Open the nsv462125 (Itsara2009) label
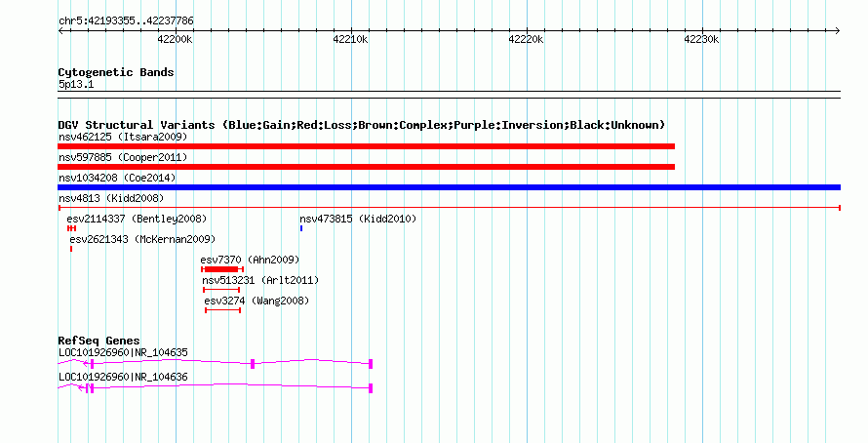868x443 pixels. click(x=123, y=137)
